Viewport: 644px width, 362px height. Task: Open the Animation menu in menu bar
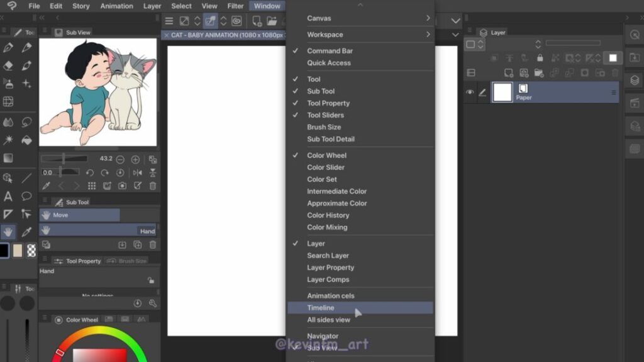tap(116, 6)
